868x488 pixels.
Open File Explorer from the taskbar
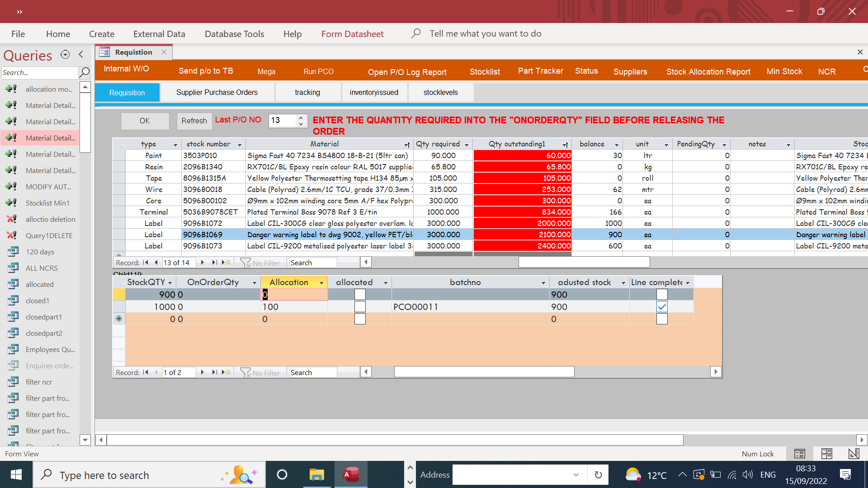316,474
